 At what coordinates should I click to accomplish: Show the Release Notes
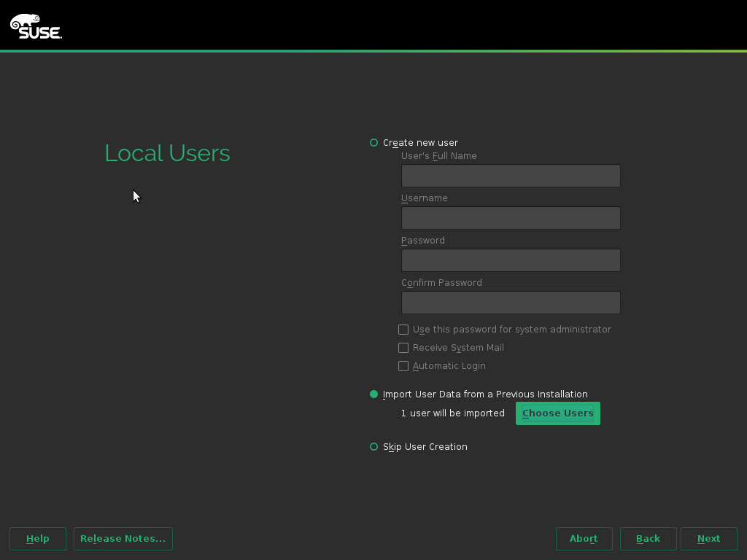(123, 539)
